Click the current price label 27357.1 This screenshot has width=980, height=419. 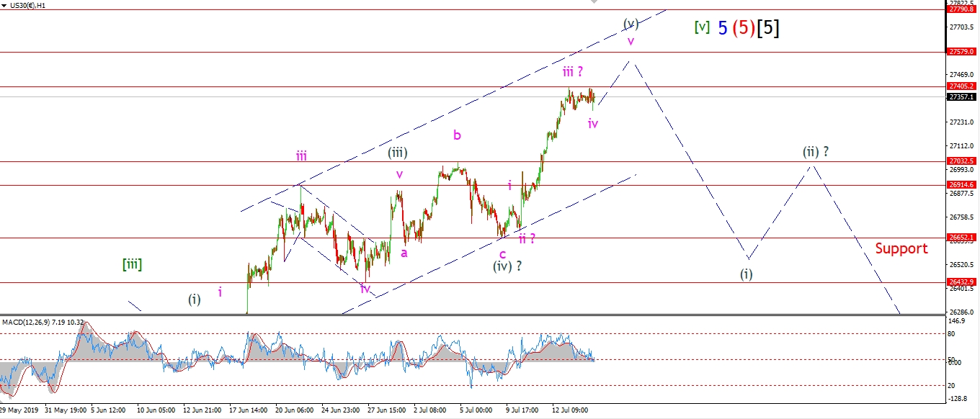(961, 96)
